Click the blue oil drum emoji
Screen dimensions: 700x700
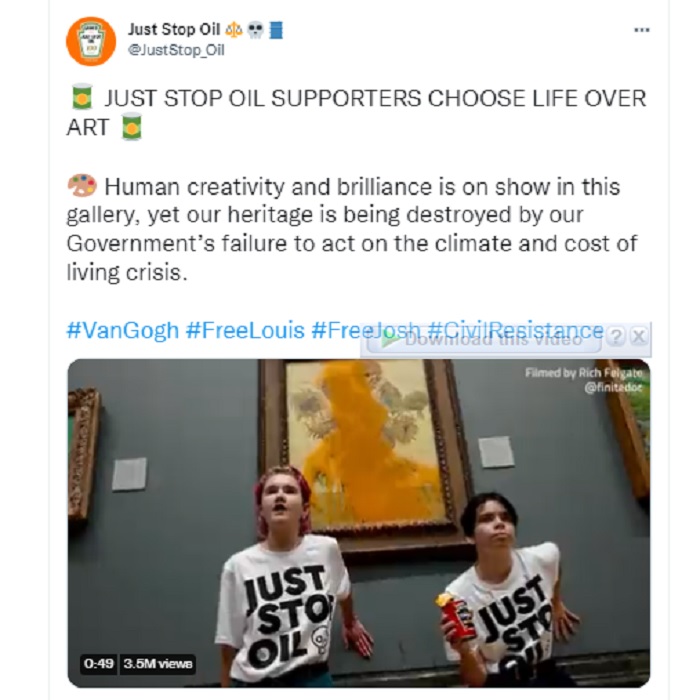(x=276, y=30)
